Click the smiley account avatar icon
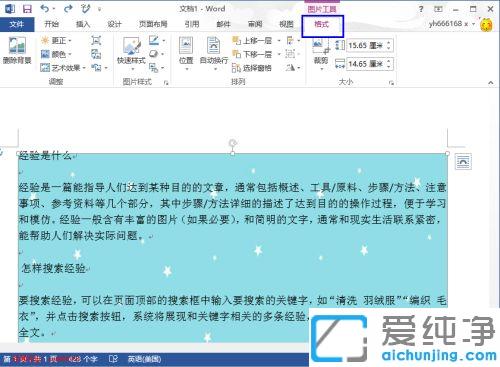Image resolution: width=500 pixels, height=367 pixels. 487,25
